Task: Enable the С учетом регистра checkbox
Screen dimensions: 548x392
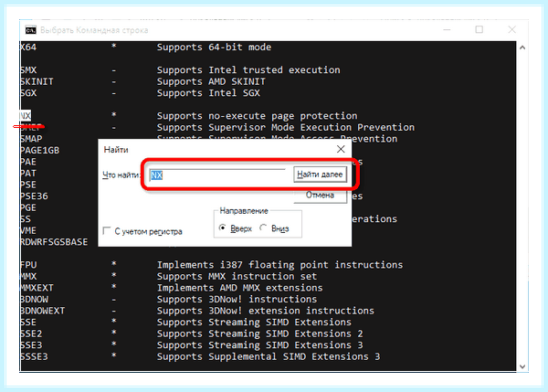Action: (107, 231)
